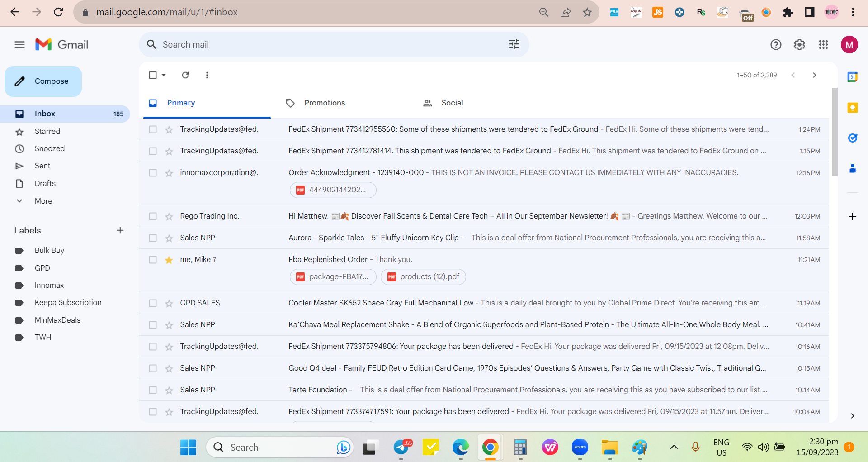Select the innomaxcorporation email checkbox
The height and width of the screenshot is (462, 868).
[153, 173]
